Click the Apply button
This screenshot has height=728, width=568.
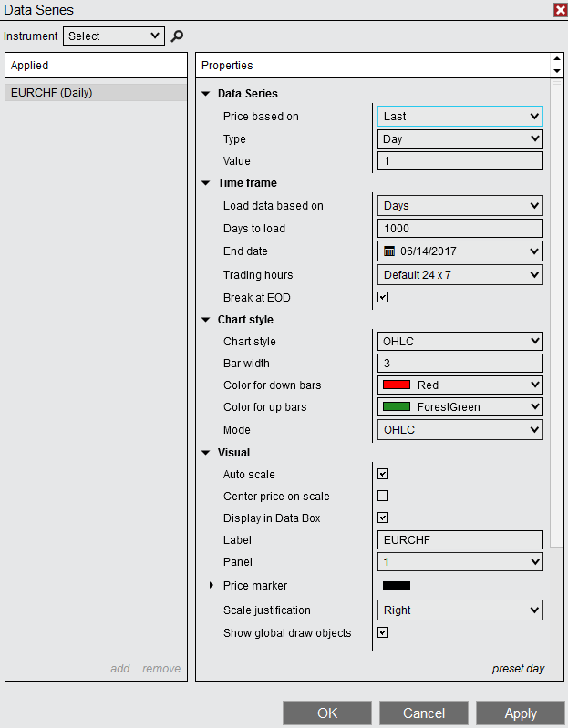[x=521, y=713]
